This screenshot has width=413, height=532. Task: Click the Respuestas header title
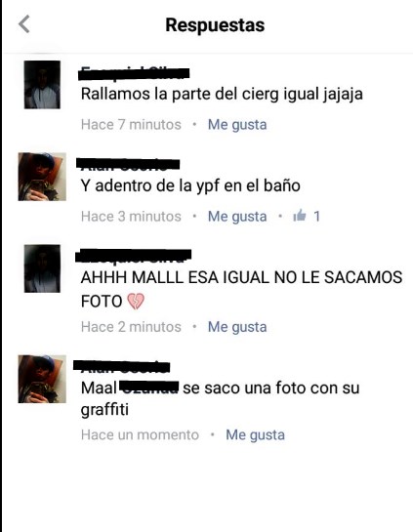click(215, 24)
